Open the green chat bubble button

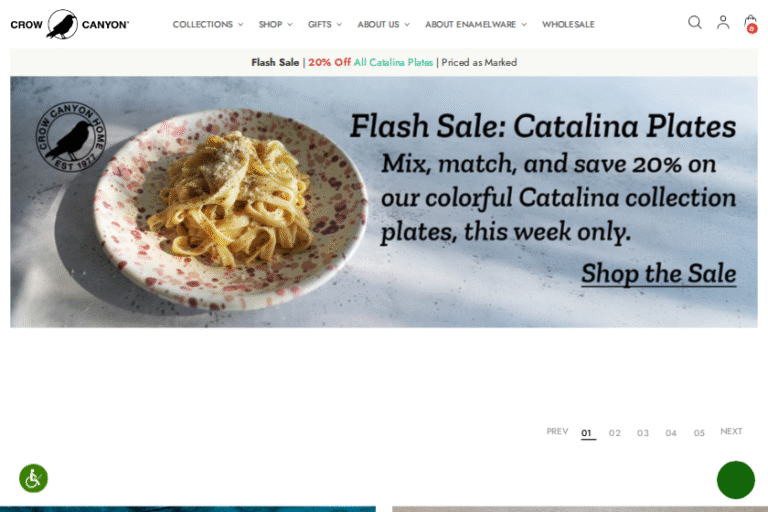(x=736, y=480)
